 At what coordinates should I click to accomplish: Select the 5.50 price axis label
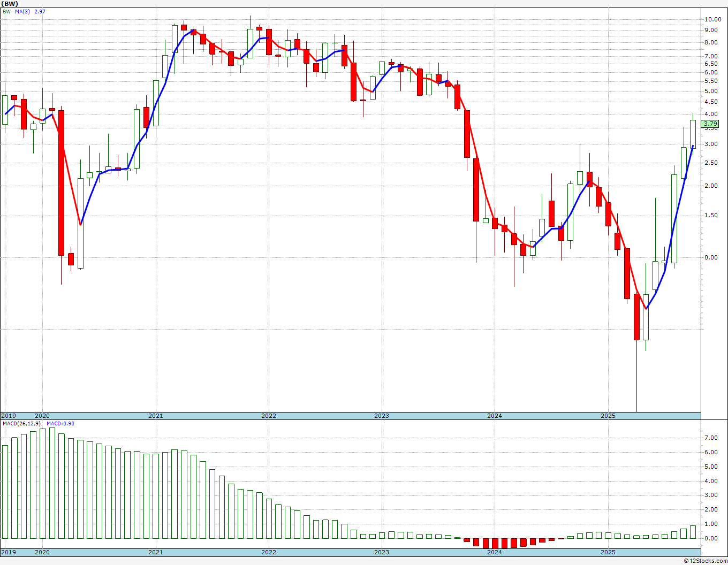tap(711, 81)
